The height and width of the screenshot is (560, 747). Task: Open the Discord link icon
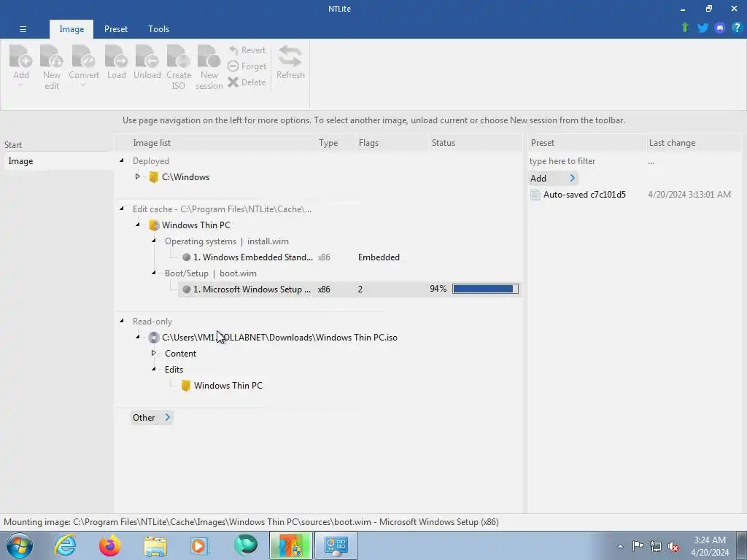point(720,28)
